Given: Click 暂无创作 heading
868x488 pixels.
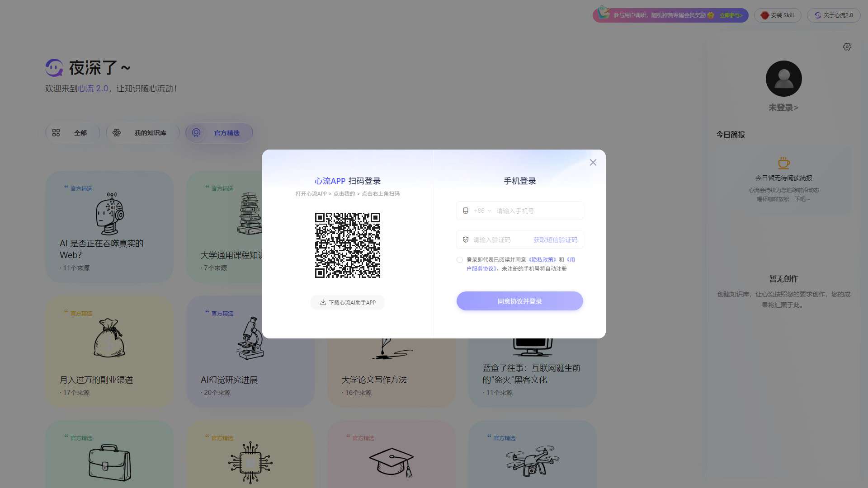Looking at the screenshot, I should tap(783, 279).
